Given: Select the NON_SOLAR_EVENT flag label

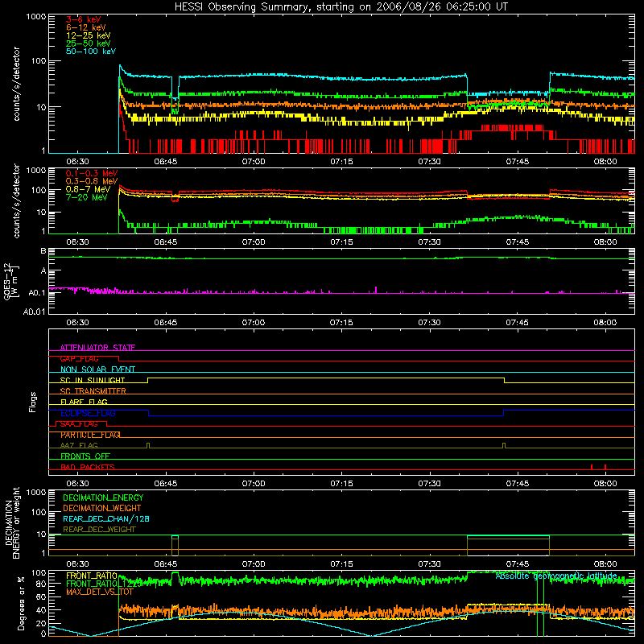Looking at the screenshot, I should [97, 369].
